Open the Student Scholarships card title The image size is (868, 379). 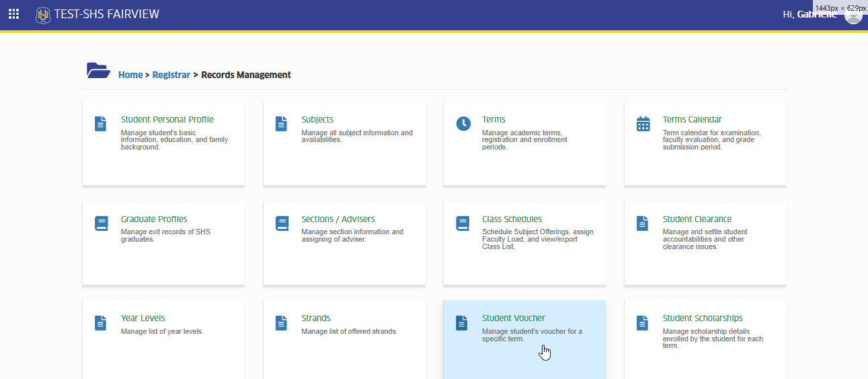(703, 318)
